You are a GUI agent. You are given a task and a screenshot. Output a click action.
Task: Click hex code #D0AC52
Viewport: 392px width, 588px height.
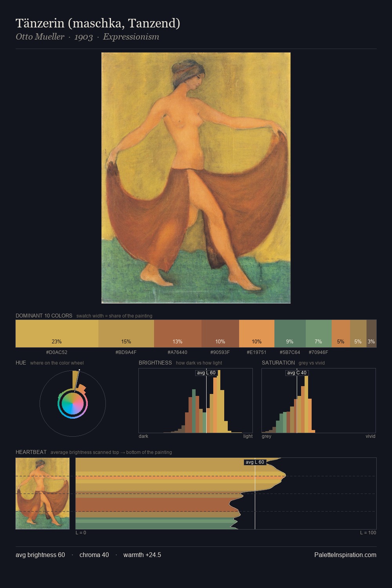point(57,352)
